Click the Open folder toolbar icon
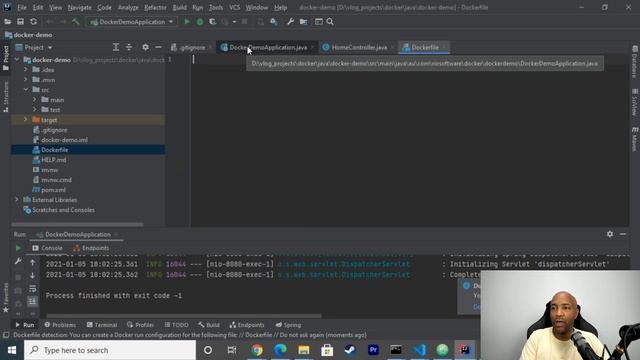This screenshot has width=640, height=360. click(x=7, y=22)
